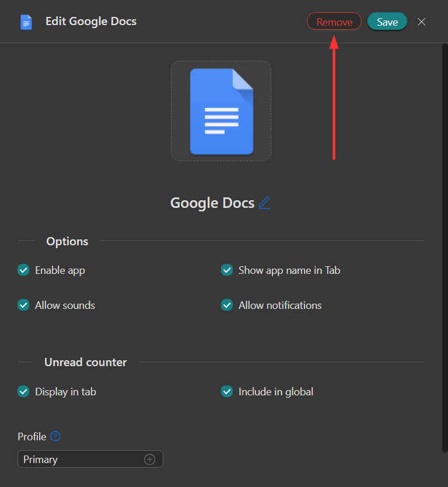Viewport: 448px width, 487px height.
Task: Uncheck Show app name in Tab
Action: coord(227,270)
